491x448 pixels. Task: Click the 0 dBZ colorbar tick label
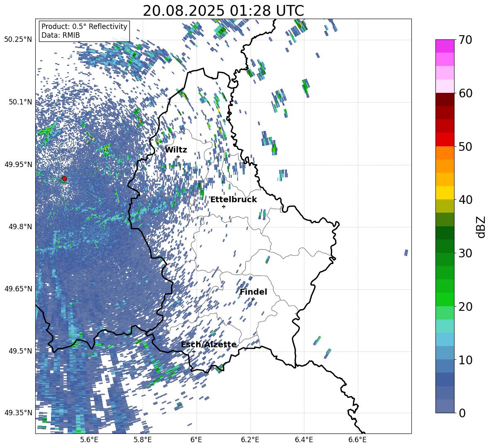pyautogui.click(x=462, y=413)
